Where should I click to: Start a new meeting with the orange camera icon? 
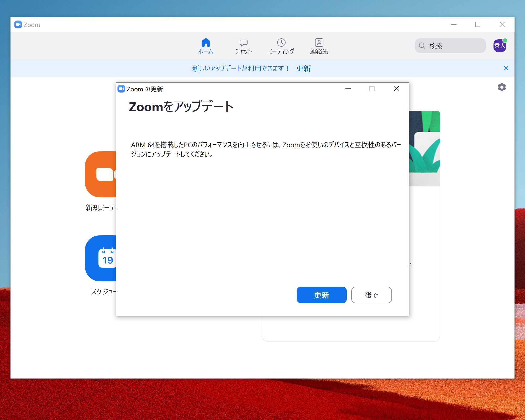[x=101, y=174]
